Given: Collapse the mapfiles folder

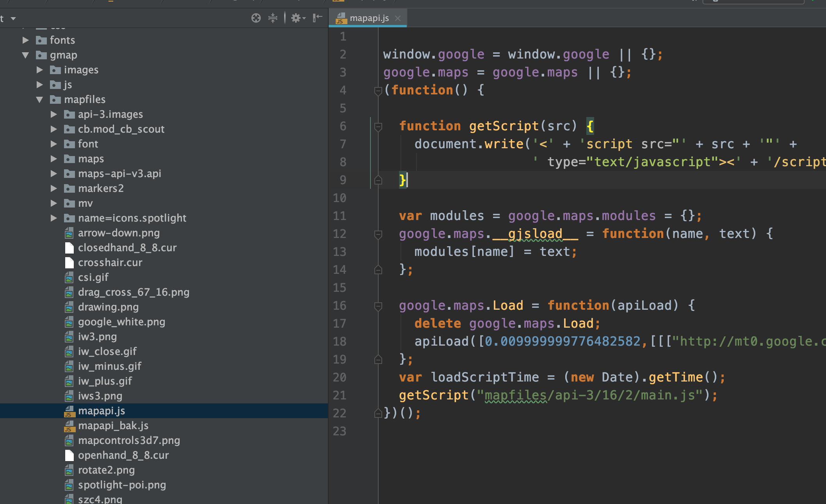Looking at the screenshot, I should [39, 99].
